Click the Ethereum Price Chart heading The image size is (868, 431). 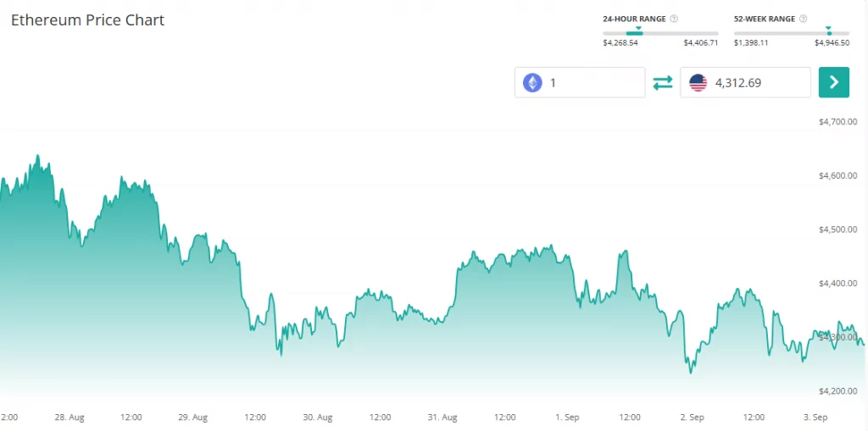(87, 19)
